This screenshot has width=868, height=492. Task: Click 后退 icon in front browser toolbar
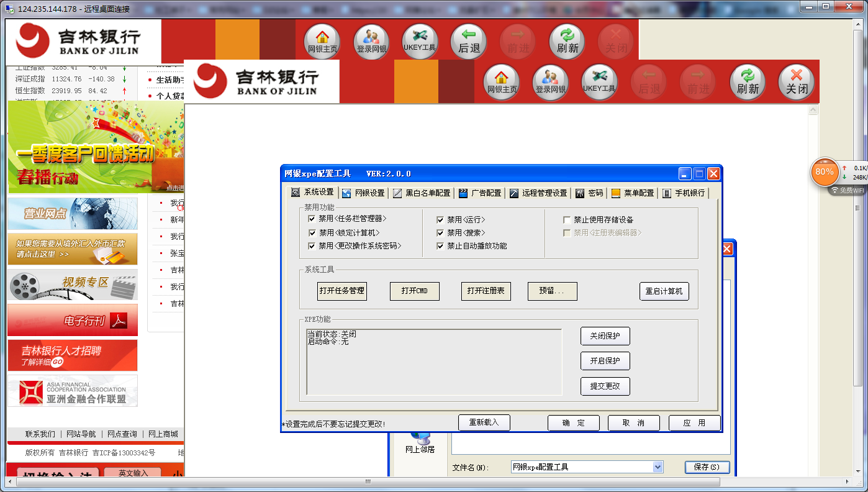click(x=649, y=82)
